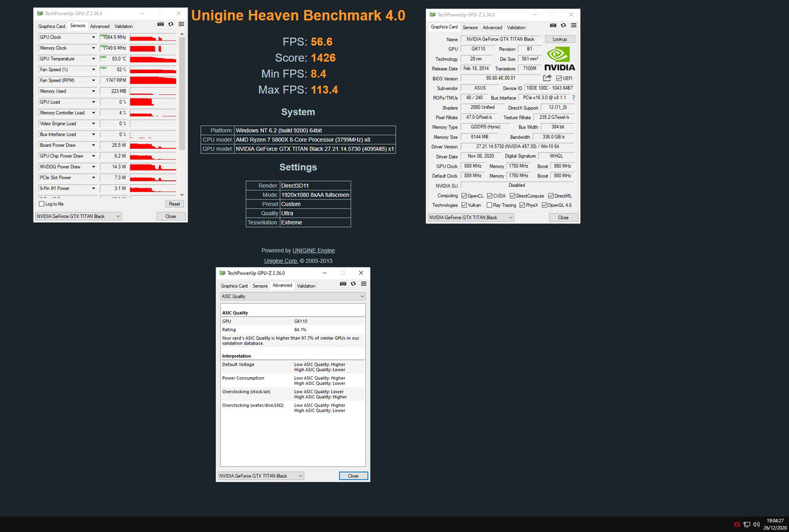Toggle the CUDA checkbox
Viewport: 789px width, 532px height.
coord(490,196)
